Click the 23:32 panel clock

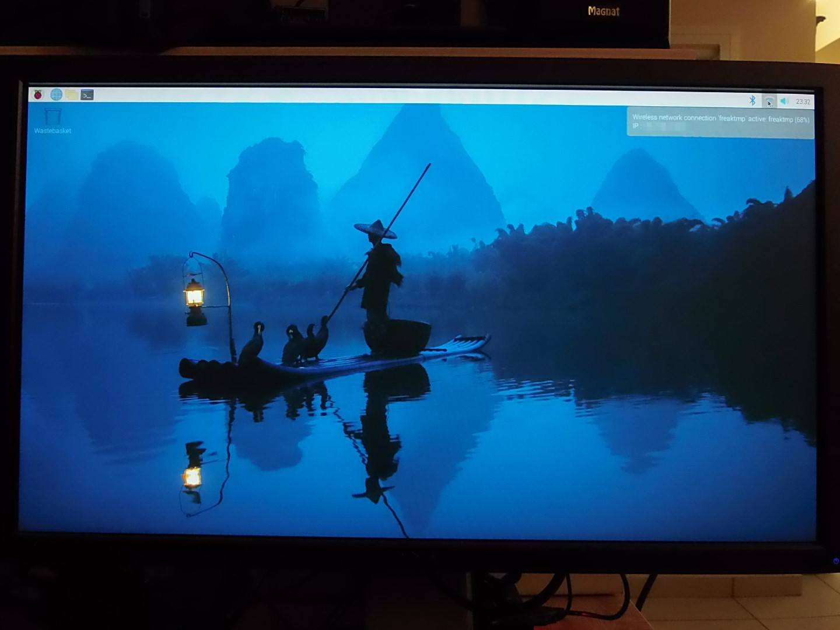(803, 102)
